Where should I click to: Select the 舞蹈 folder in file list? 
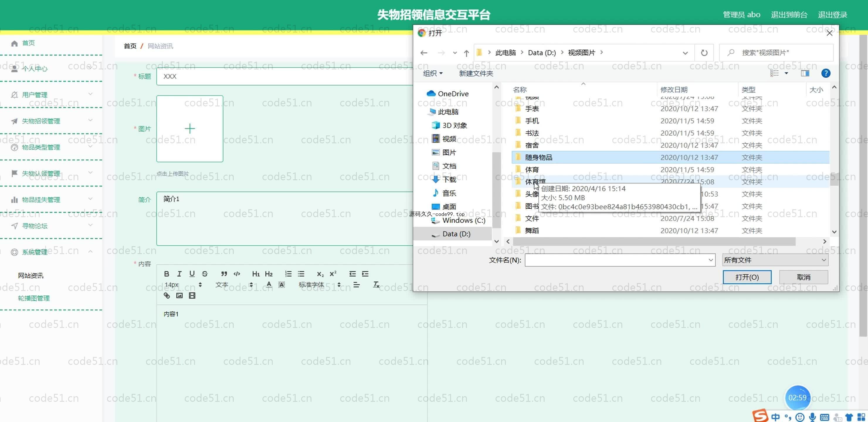pos(671,231)
